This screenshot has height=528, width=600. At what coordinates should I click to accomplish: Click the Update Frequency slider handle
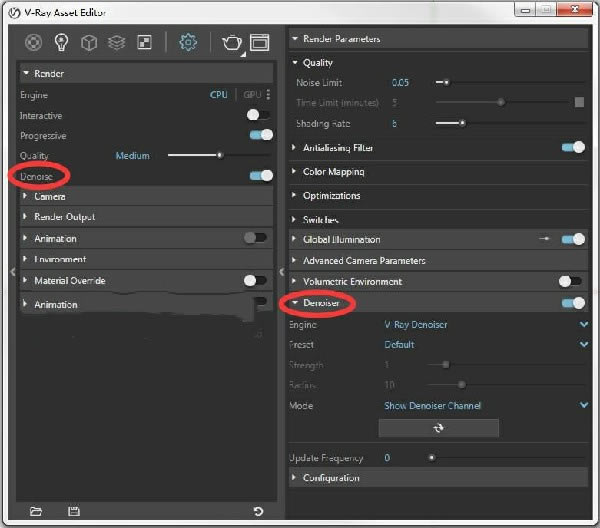pos(432,458)
